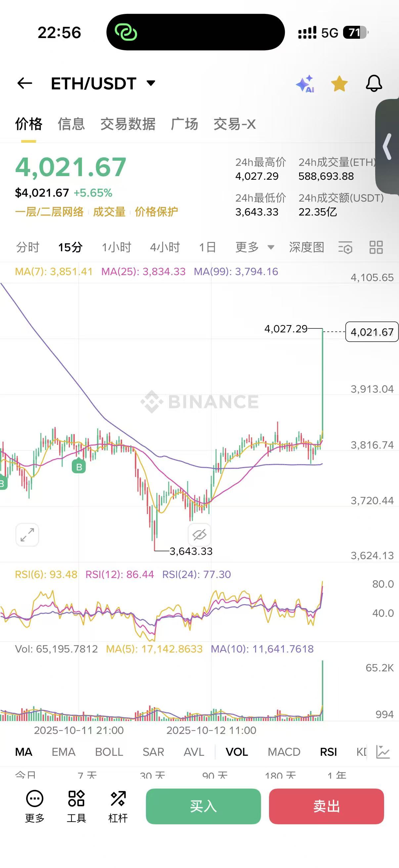Open the AI analysis sparkle icon
399x868 pixels.
pyautogui.click(x=305, y=84)
